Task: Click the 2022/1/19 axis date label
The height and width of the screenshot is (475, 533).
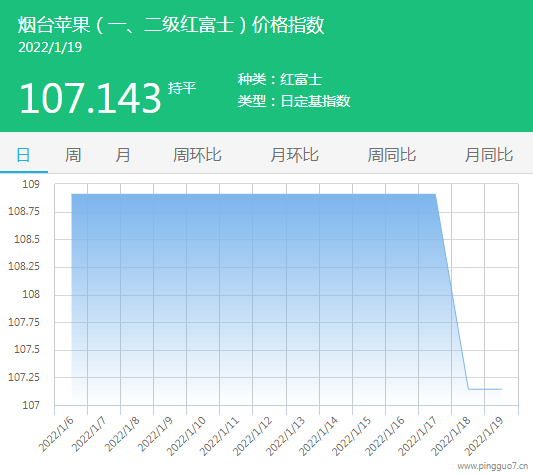Action: point(484,436)
